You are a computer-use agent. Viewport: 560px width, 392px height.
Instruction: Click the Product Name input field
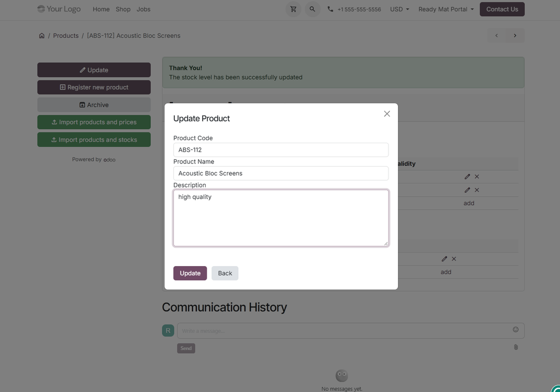[x=280, y=173]
